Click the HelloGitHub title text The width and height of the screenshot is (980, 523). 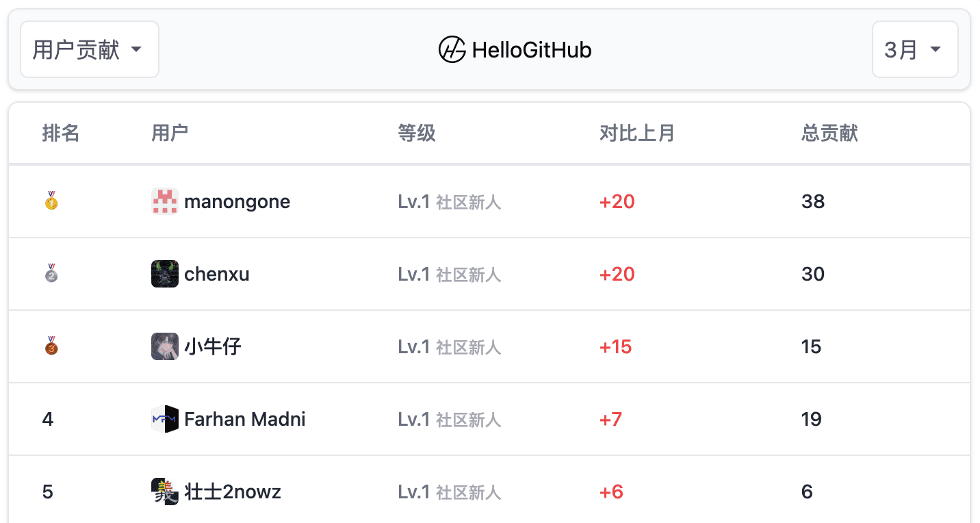[x=532, y=50]
